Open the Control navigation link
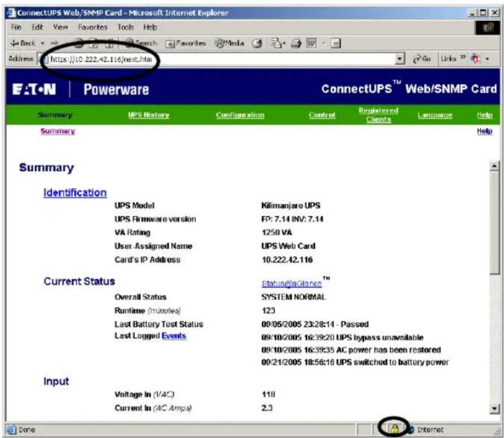 click(x=322, y=115)
